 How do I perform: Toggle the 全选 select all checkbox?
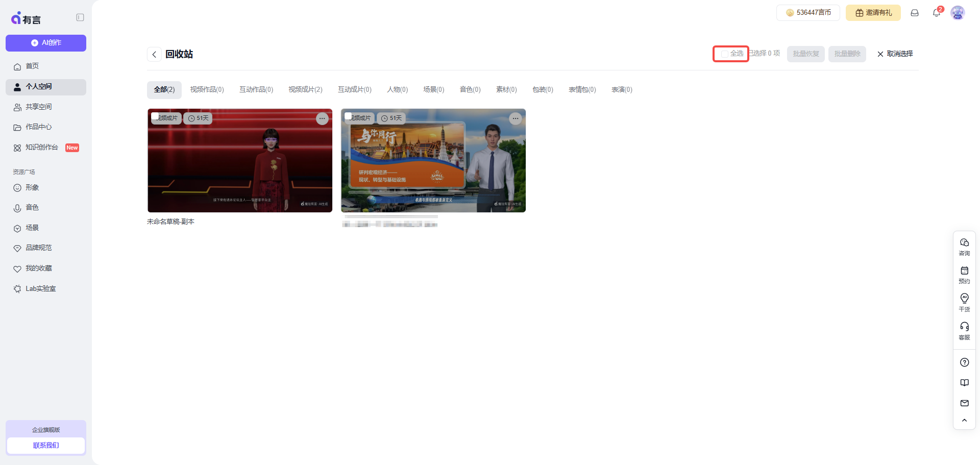pos(725,54)
